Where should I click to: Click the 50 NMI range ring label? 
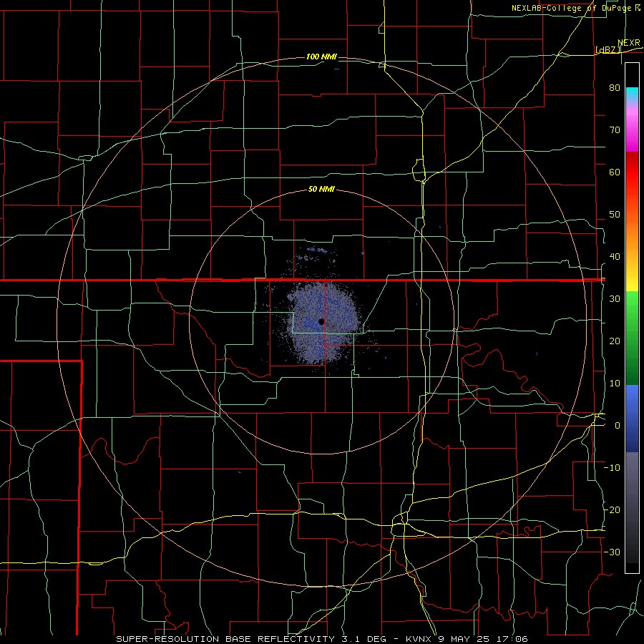[321, 190]
